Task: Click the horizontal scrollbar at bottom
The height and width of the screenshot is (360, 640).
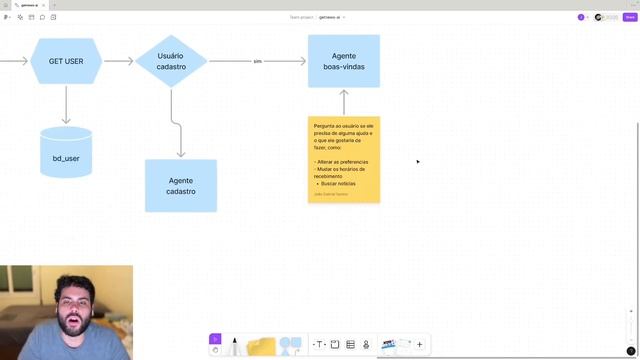Action: [506, 358]
